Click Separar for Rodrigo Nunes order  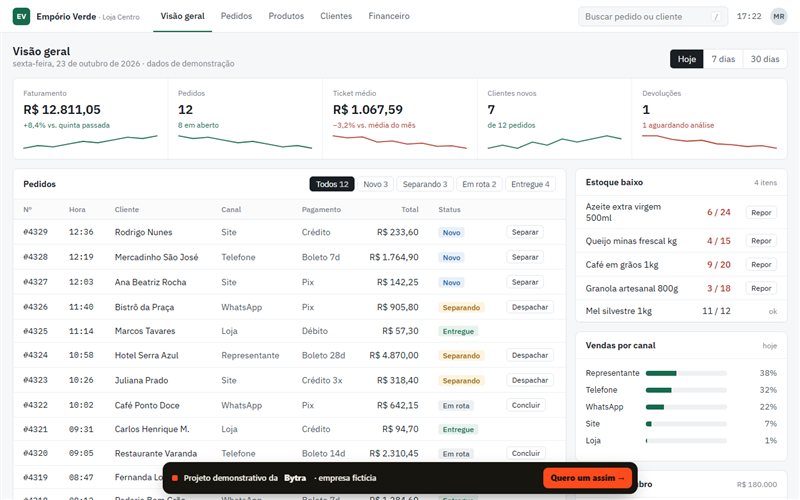tap(525, 232)
